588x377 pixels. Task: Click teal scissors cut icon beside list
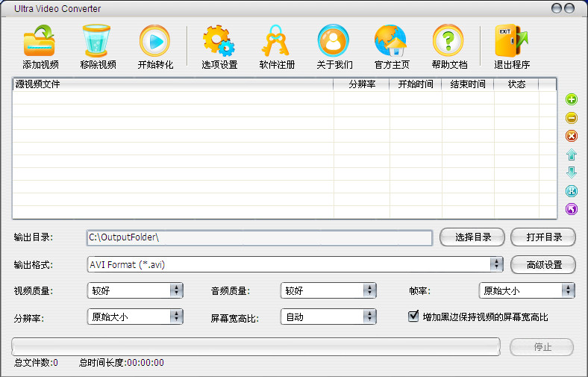[571, 191]
